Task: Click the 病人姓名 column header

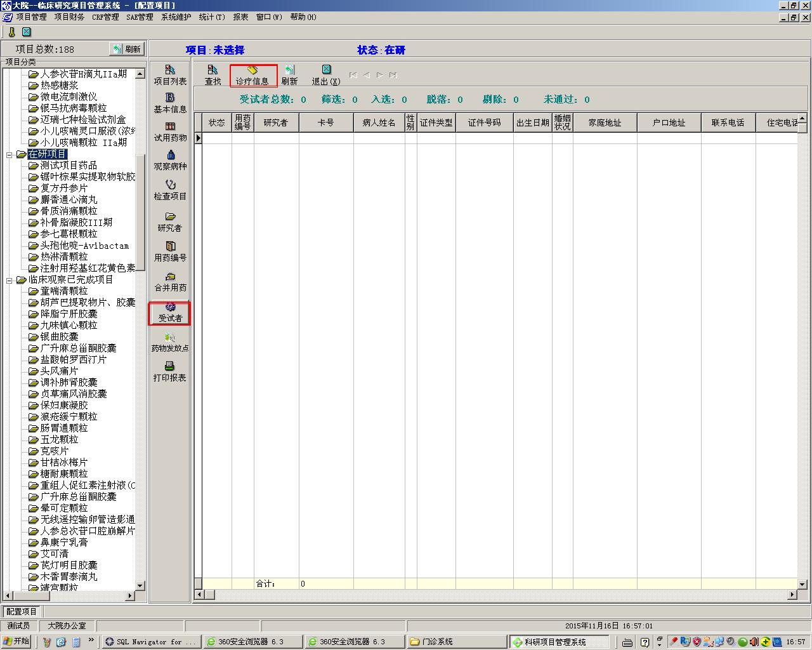Action: point(379,123)
